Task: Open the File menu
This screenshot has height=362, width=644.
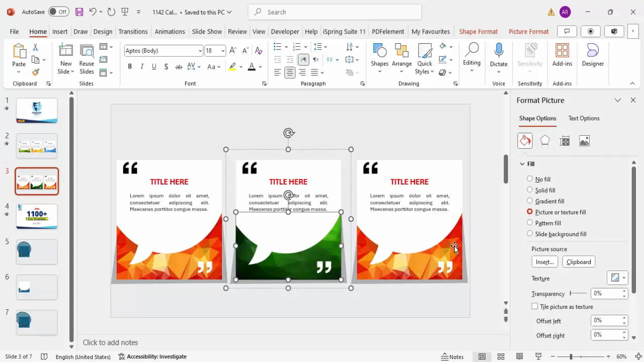Action: coord(14,31)
